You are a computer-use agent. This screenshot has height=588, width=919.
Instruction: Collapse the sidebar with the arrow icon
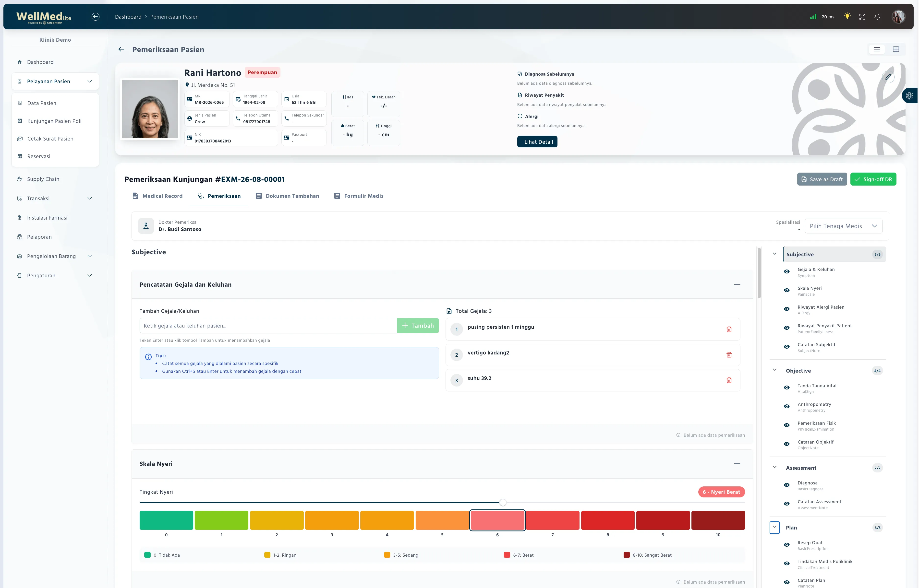click(96, 16)
